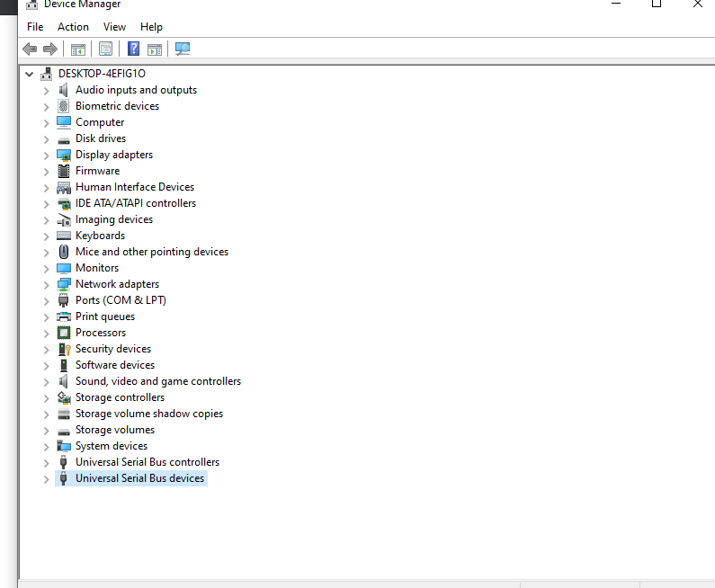Click the Universal Serial Bus controllers plug icon
Screen dimensions: 715x588
point(63,462)
